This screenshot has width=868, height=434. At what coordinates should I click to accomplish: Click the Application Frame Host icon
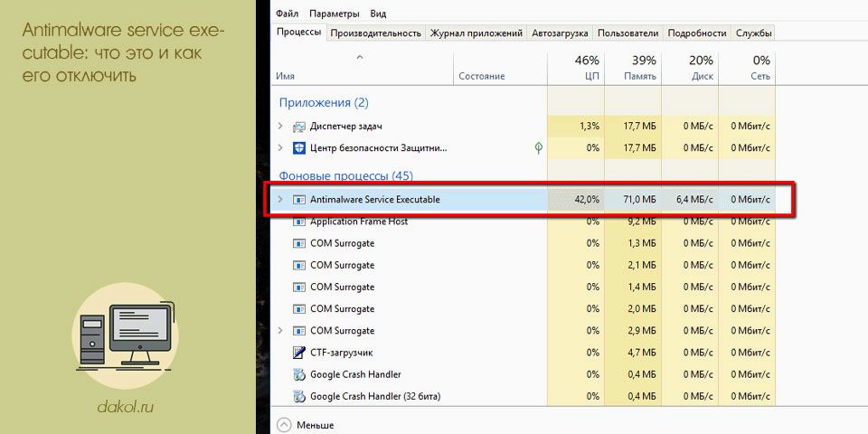pyautogui.click(x=299, y=222)
